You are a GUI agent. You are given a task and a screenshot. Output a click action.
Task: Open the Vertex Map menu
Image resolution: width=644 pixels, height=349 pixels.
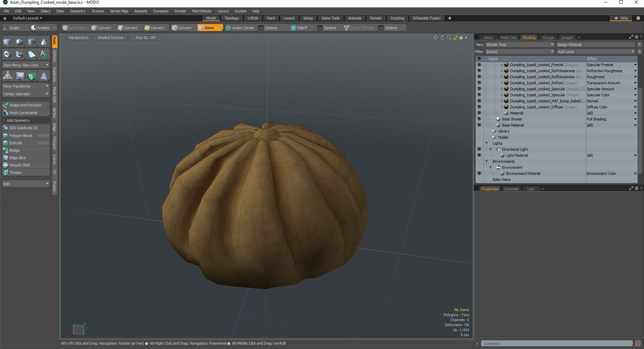pos(119,11)
